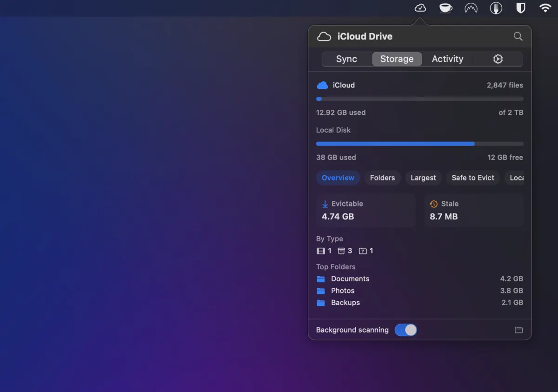The width and height of the screenshot is (558, 392).
Task: Click the 3.8 GB size value
Action: point(511,291)
